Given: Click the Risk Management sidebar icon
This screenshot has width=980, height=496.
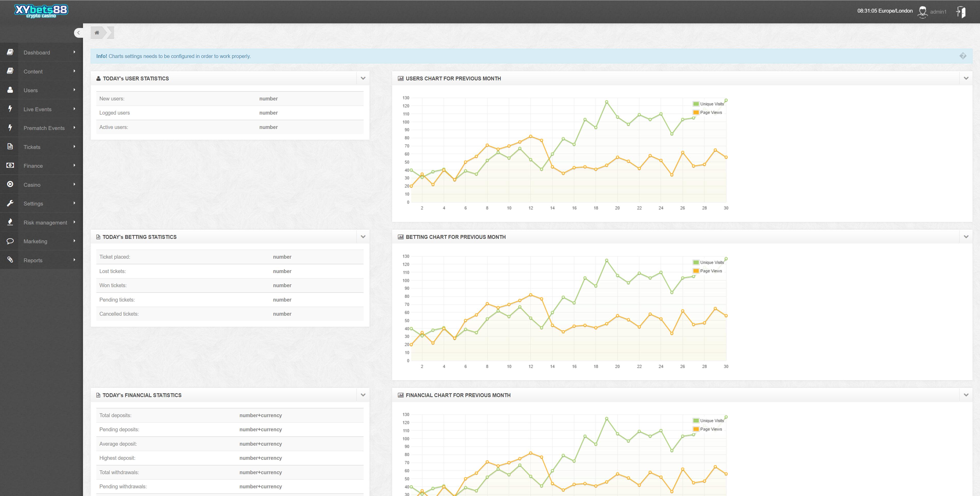Looking at the screenshot, I should (10, 222).
